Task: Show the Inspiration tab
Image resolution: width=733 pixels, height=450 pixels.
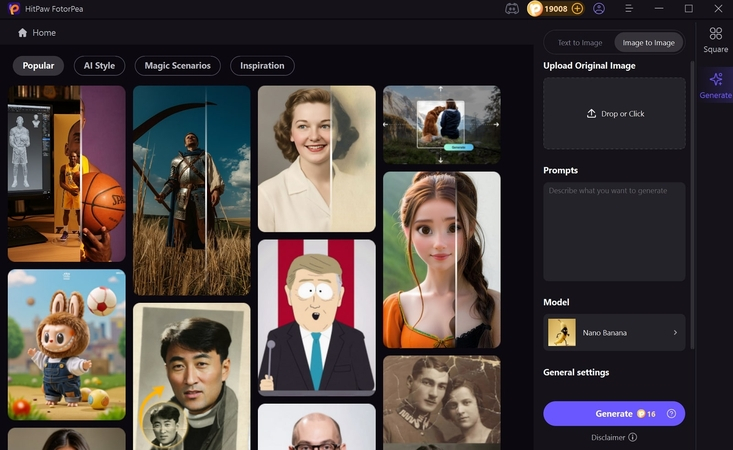Action: point(262,66)
